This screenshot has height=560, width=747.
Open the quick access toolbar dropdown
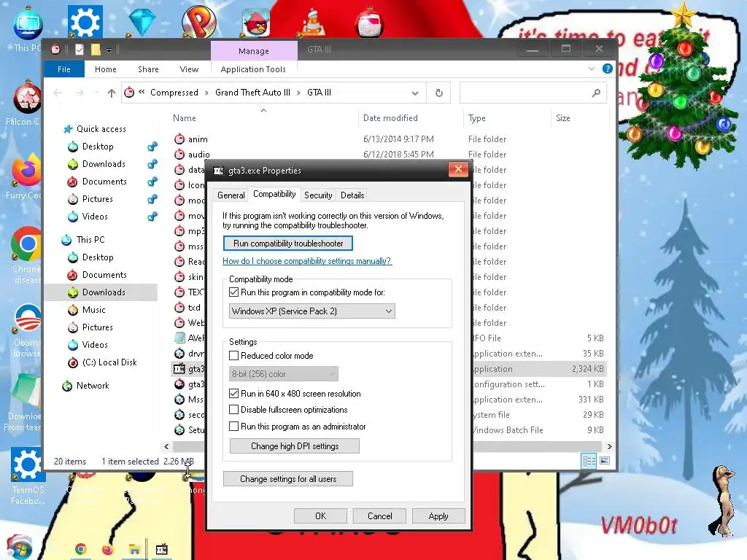[109, 50]
